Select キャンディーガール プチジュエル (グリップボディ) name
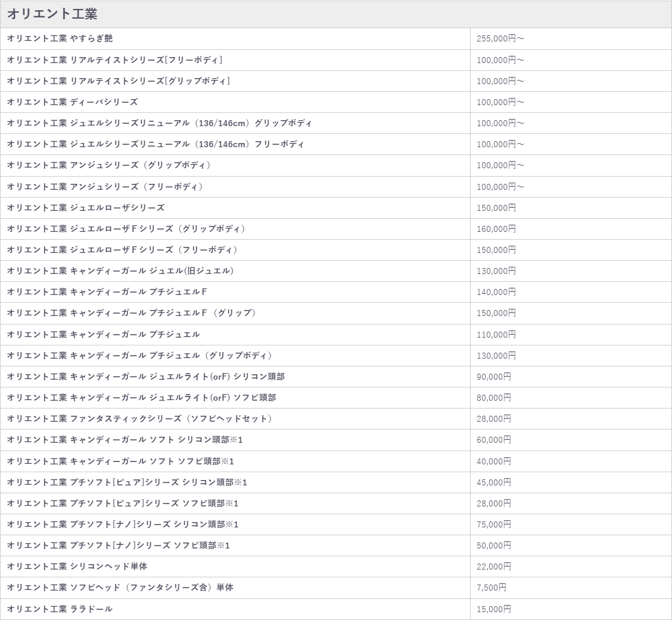 140,355
